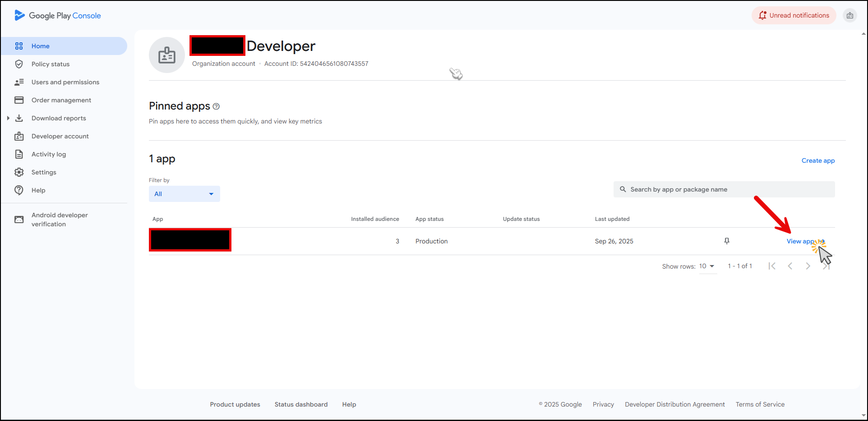Click the 2025 Google copyright text

[x=560, y=404]
